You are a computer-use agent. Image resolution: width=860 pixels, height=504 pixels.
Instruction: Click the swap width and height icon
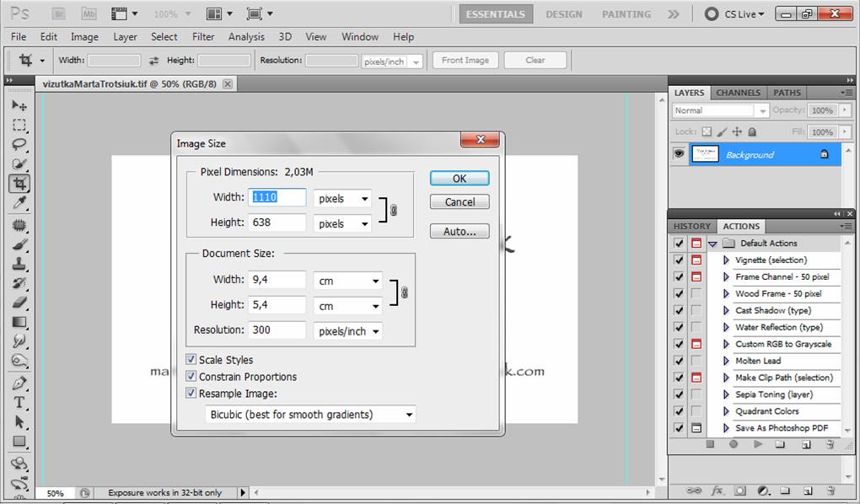pos(153,61)
